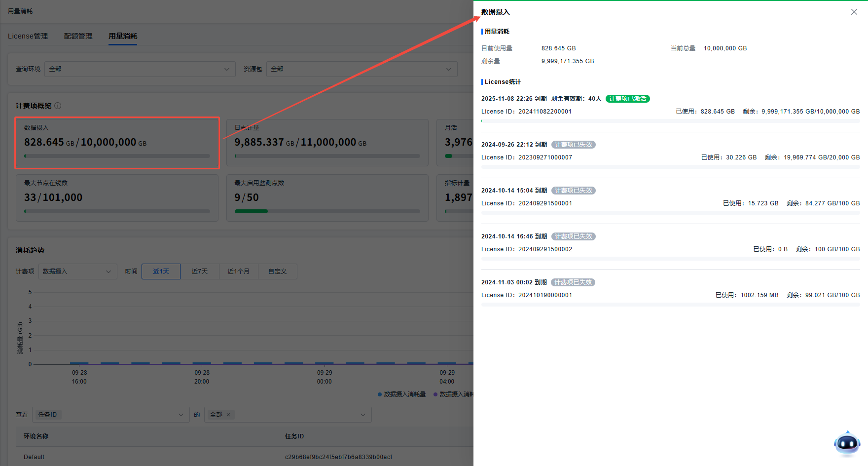Expand the 计费项 数据摄入 dropdown

coord(77,272)
